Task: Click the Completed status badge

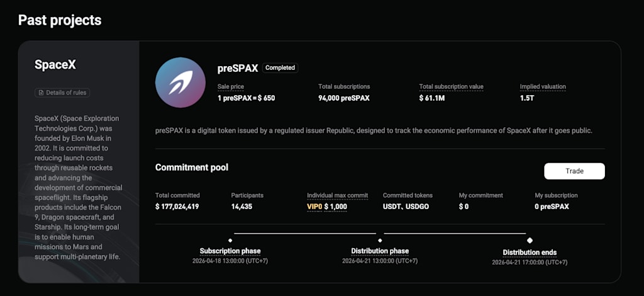Action: coord(280,68)
